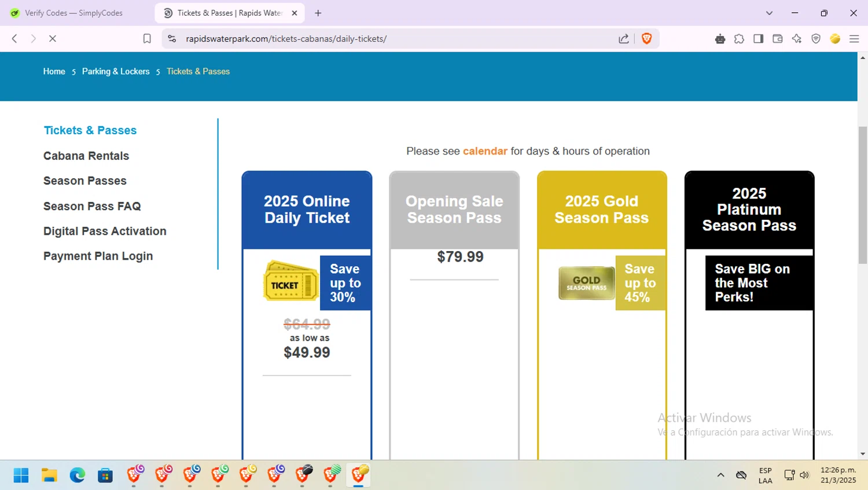Image resolution: width=868 pixels, height=490 pixels.
Task: View site information icon in address bar
Action: [x=172, y=39]
